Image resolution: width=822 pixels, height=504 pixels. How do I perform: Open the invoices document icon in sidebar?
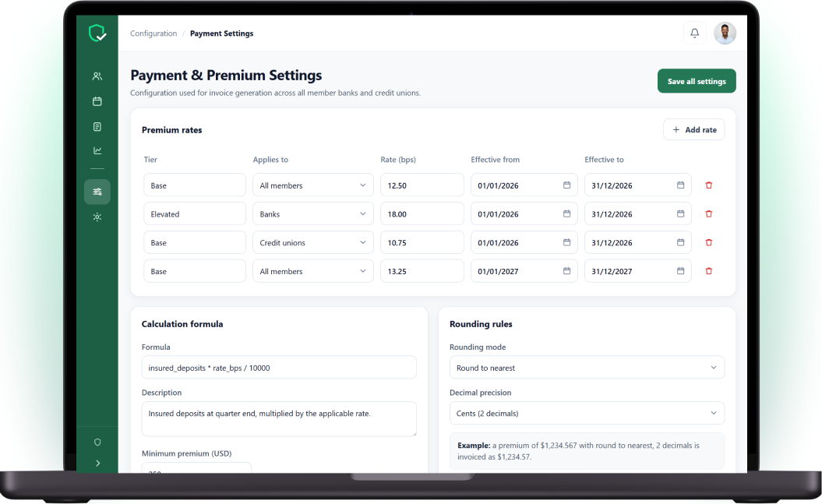pos(97,126)
